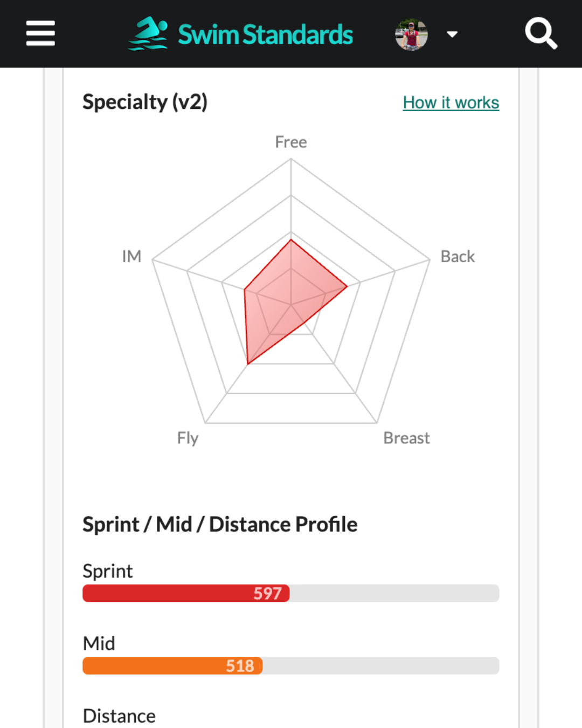Click the red Sprint bar showing 597
582x728 pixels.
pos(186,593)
